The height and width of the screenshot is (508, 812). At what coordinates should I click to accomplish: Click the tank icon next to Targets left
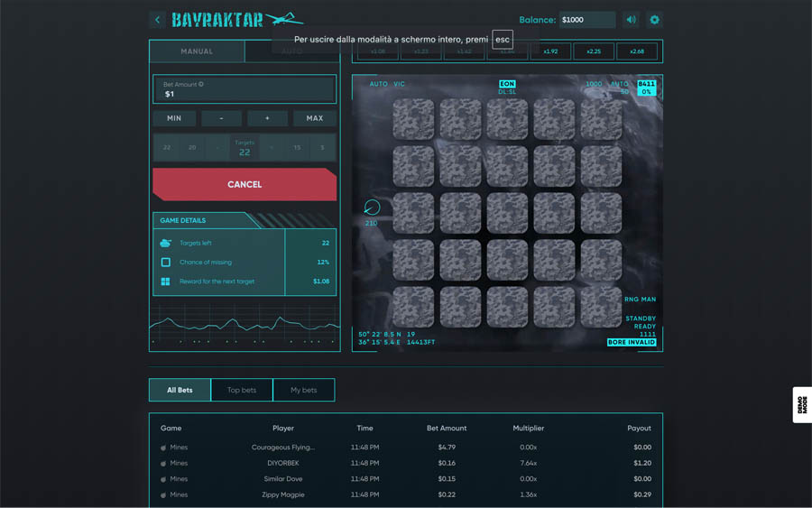point(166,243)
